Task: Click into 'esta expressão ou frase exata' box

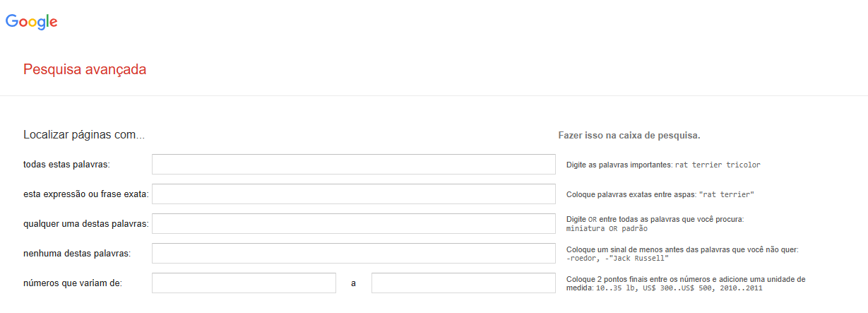Action: coord(353,194)
